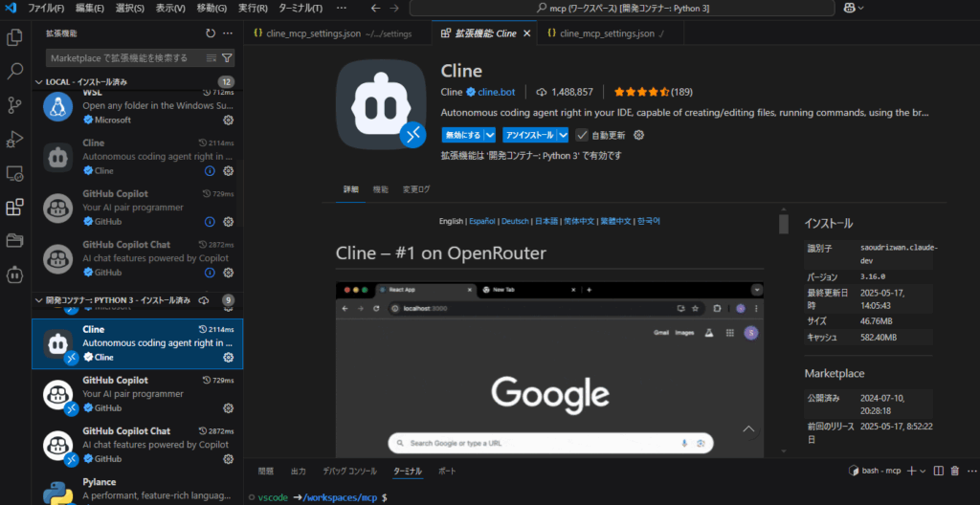
Task: Open manage gear for WSL extension
Action: (229, 120)
